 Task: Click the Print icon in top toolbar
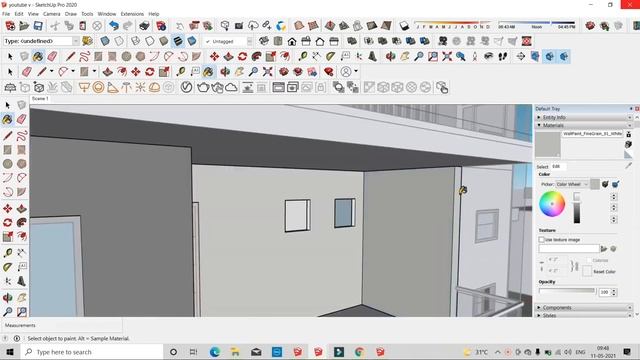pyautogui.click(x=144, y=26)
